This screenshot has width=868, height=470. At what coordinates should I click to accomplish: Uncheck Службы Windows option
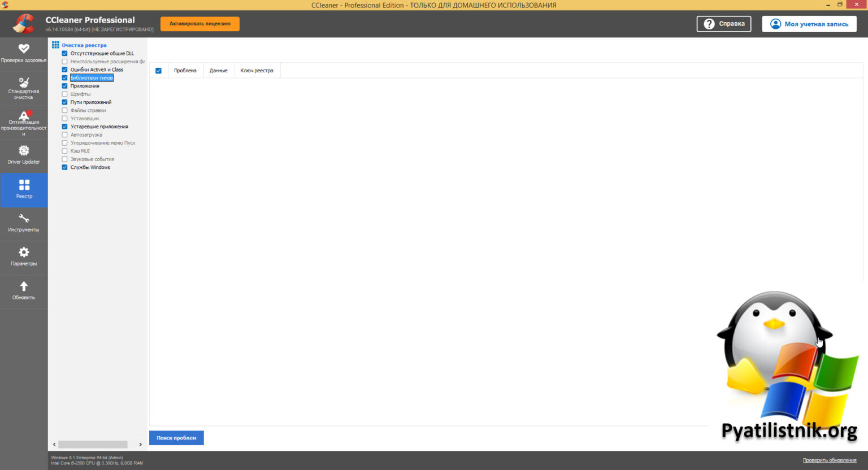click(x=64, y=167)
